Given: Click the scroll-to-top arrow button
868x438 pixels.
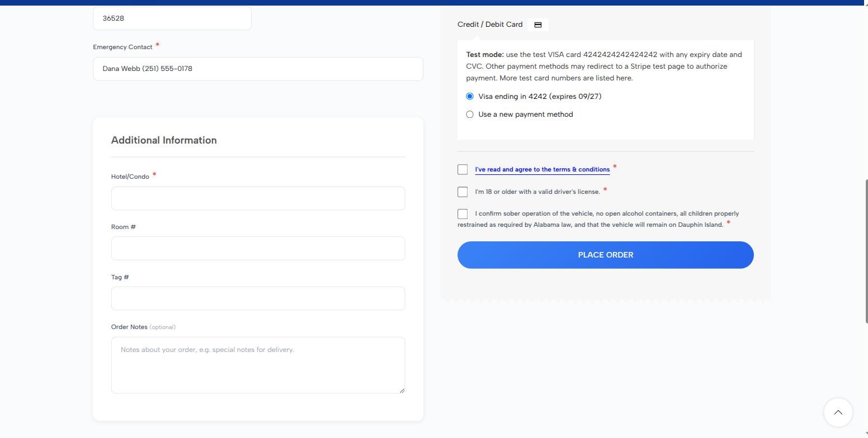Looking at the screenshot, I should point(838,412).
